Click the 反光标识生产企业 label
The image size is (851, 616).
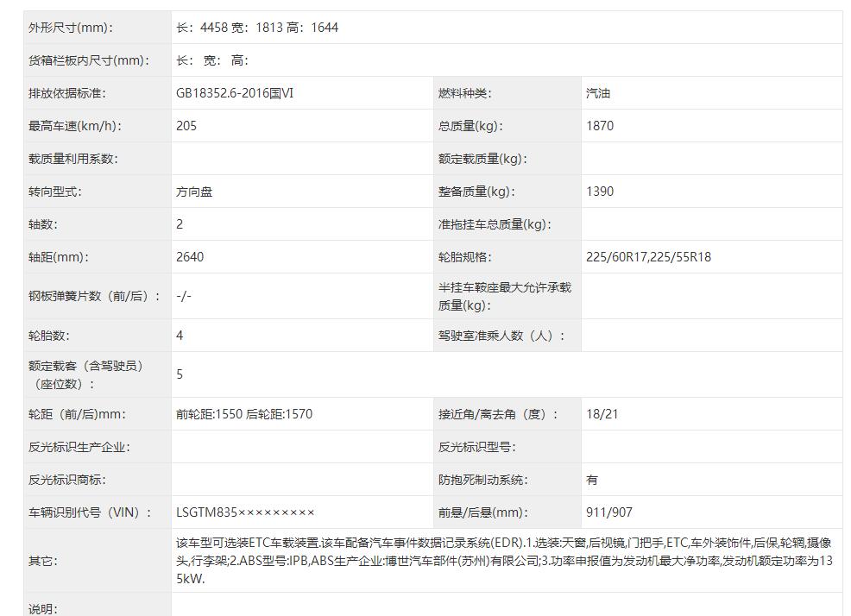[x=79, y=447]
